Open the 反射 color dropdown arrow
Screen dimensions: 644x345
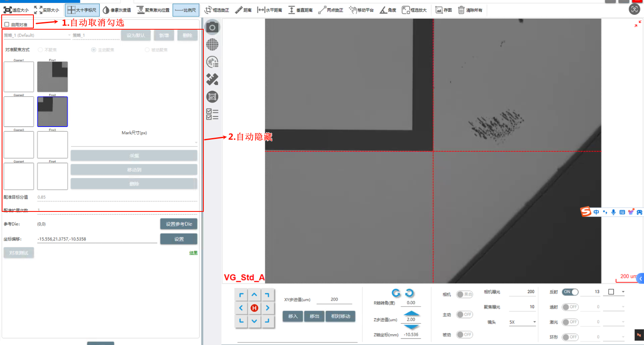(x=623, y=292)
